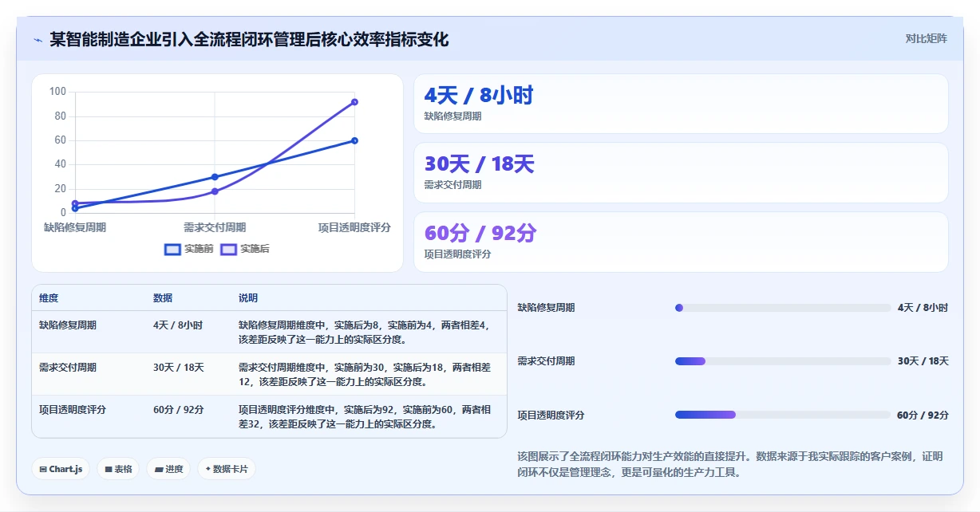Click the 数据 table column header

tap(163, 298)
